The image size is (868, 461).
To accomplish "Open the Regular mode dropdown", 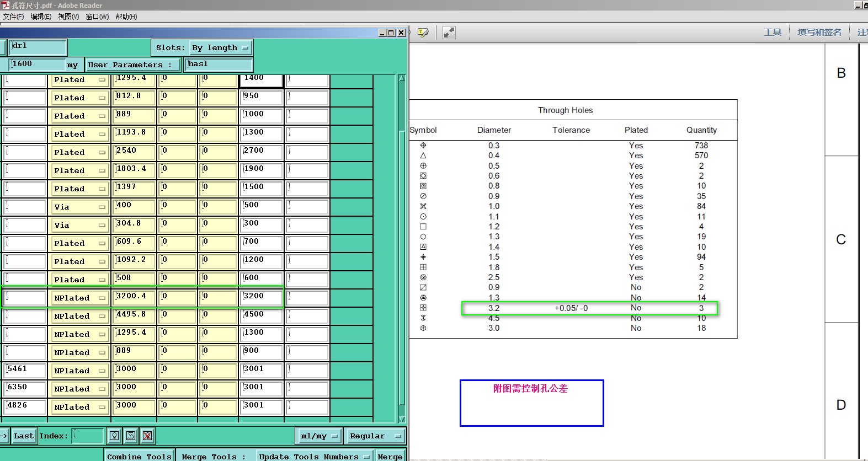I will (375, 436).
